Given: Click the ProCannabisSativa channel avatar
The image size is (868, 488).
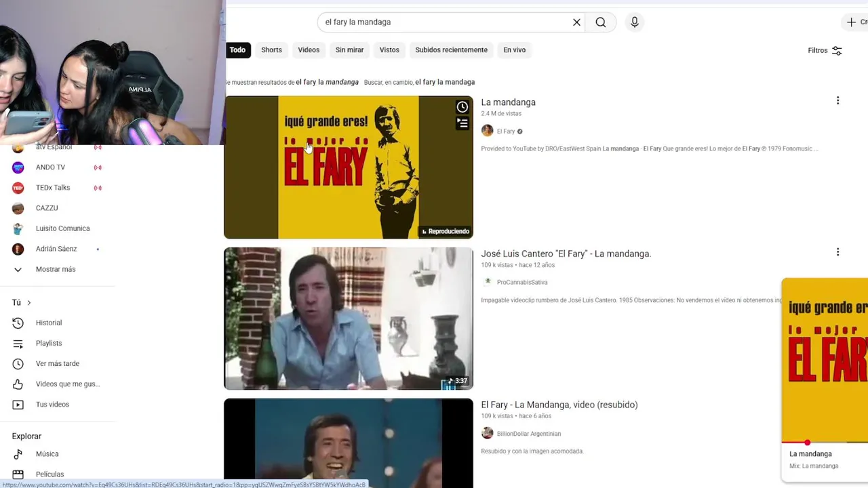Looking at the screenshot, I should coord(487,282).
